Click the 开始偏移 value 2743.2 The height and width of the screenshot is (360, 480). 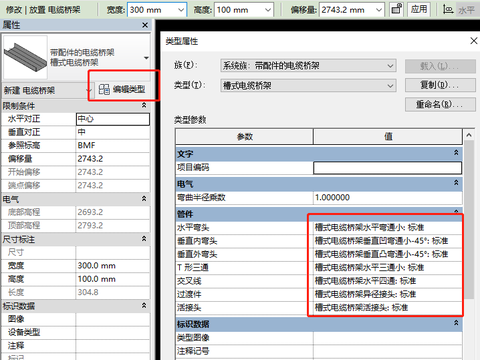pos(113,172)
